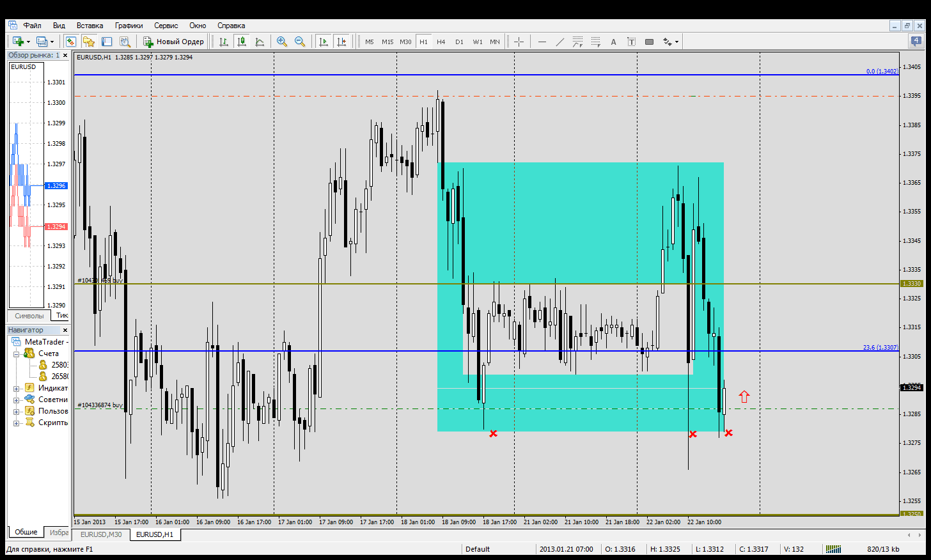Open the Strategy Tester from toolbar
The height and width of the screenshot is (560, 931).
tap(125, 42)
